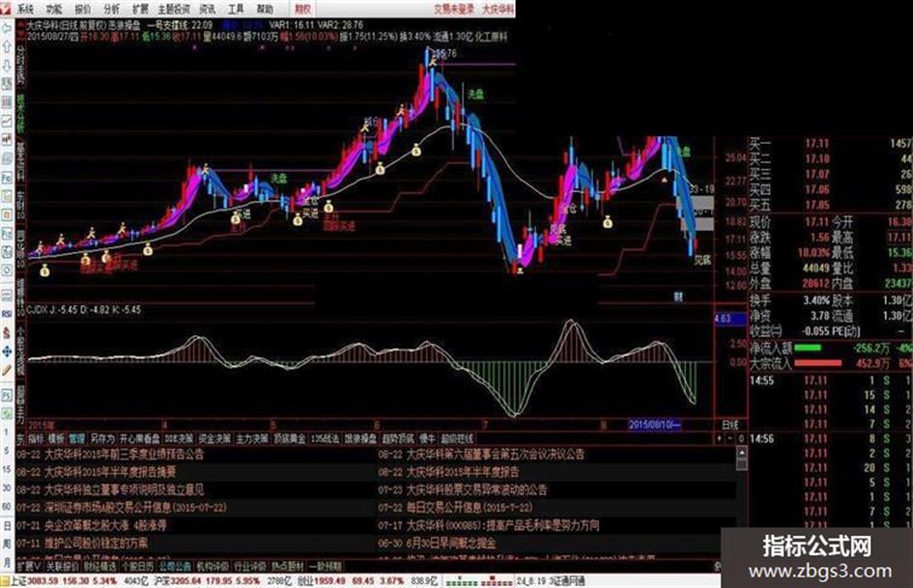
Task: Open the 报价 menu
Action: coord(83,9)
